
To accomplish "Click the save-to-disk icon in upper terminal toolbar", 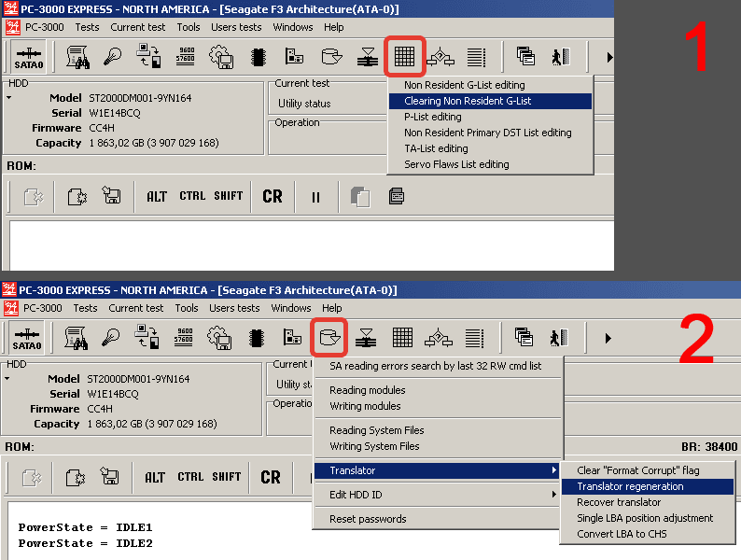I will click(112, 195).
